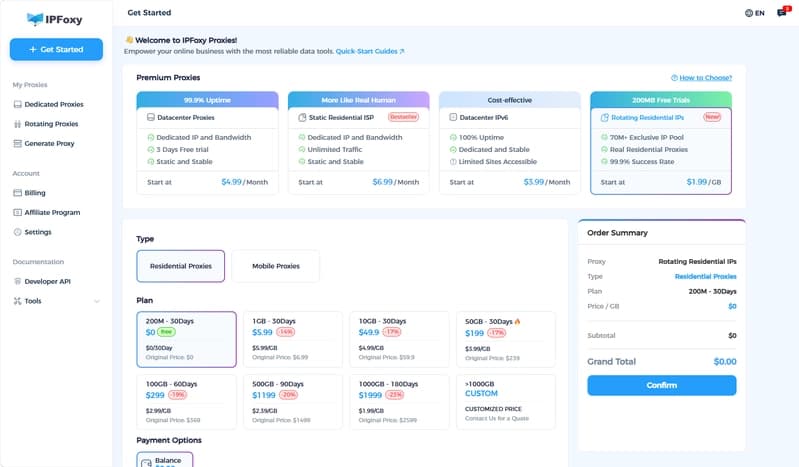
Task: Click the Settings gear icon
Action: pos(17,232)
